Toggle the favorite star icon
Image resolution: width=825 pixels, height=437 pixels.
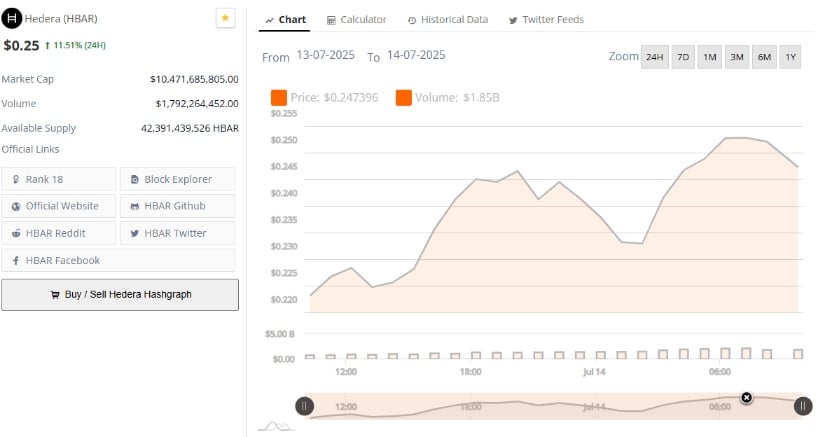(x=225, y=18)
